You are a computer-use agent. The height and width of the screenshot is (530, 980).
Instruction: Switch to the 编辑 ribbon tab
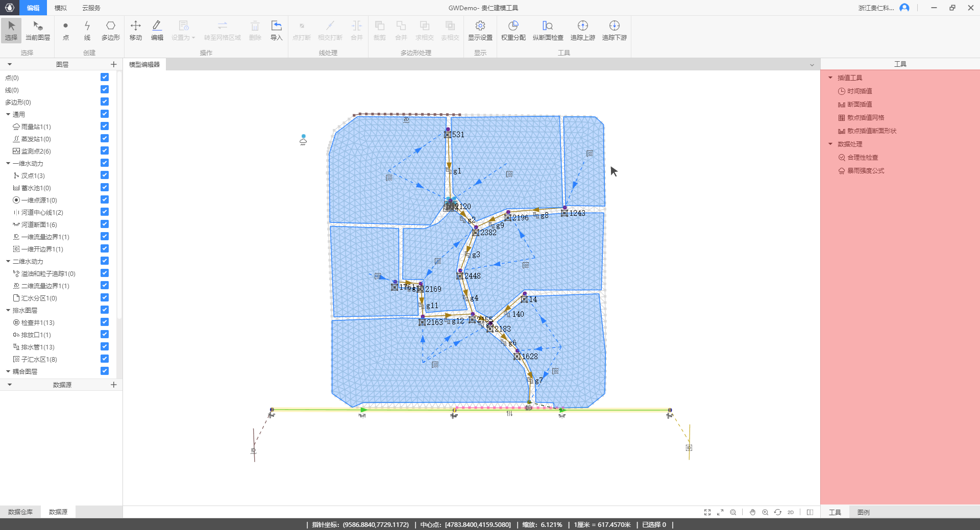click(x=33, y=8)
